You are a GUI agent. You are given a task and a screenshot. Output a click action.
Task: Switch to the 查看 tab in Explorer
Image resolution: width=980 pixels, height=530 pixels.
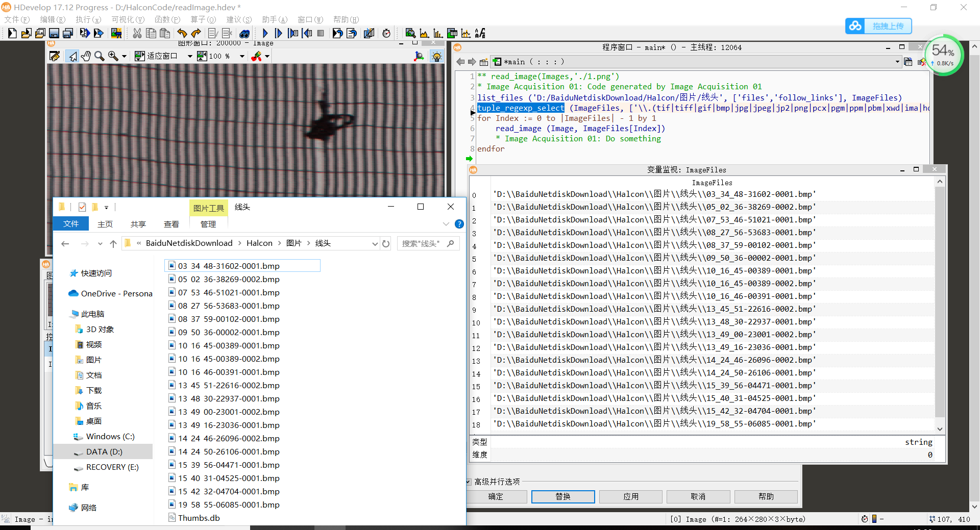point(171,224)
